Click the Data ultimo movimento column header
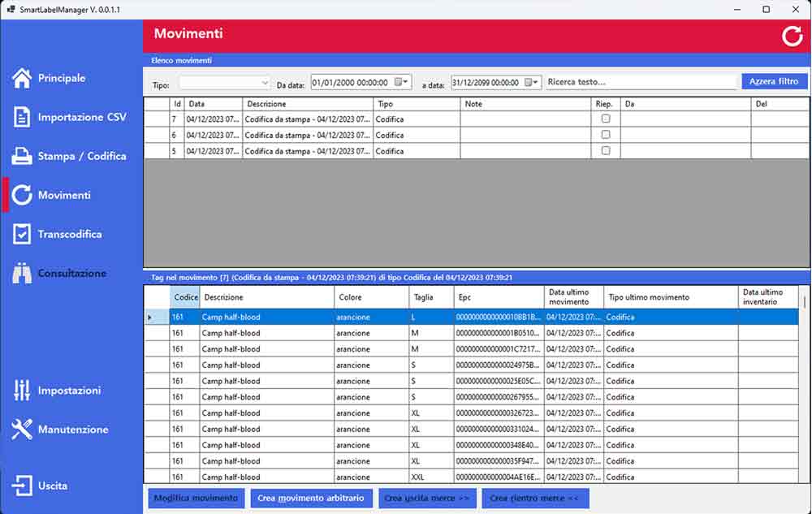Image resolution: width=812 pixels, height=514 pixels. 574,297
